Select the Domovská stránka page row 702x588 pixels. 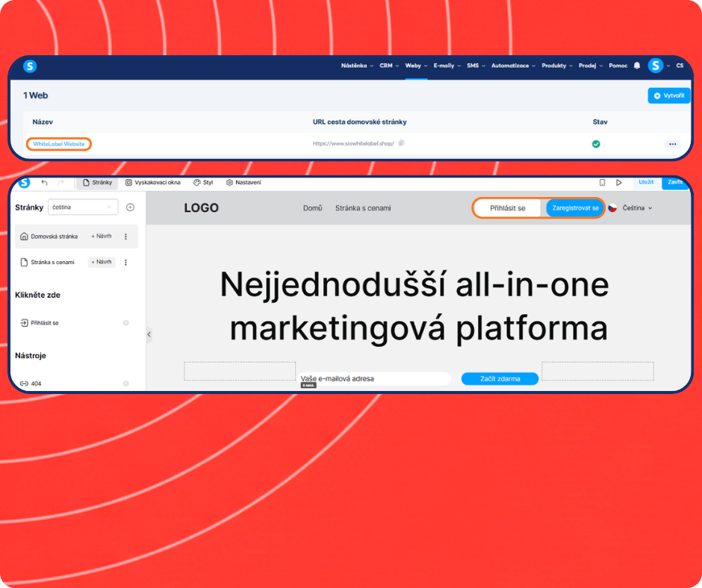coord(77,237)
